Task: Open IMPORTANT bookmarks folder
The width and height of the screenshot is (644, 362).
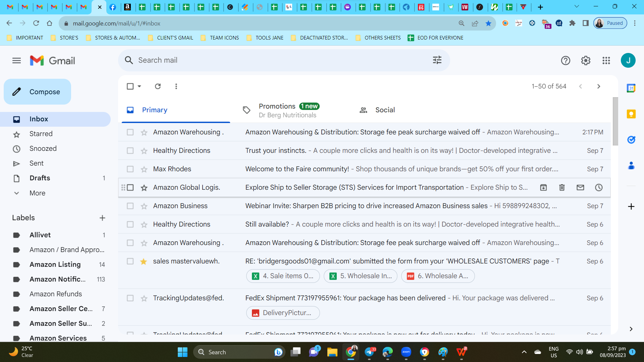Action: pos(25,38)
